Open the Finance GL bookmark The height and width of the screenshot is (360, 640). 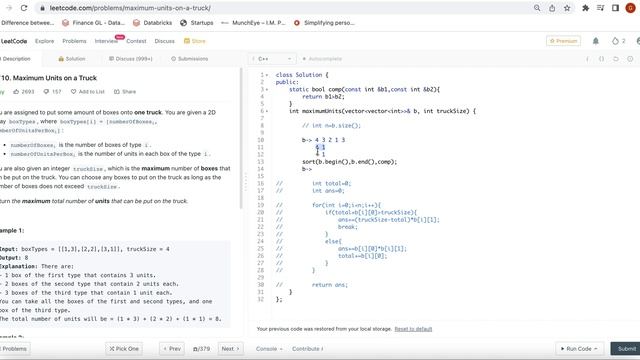click(x=94, y=23)
